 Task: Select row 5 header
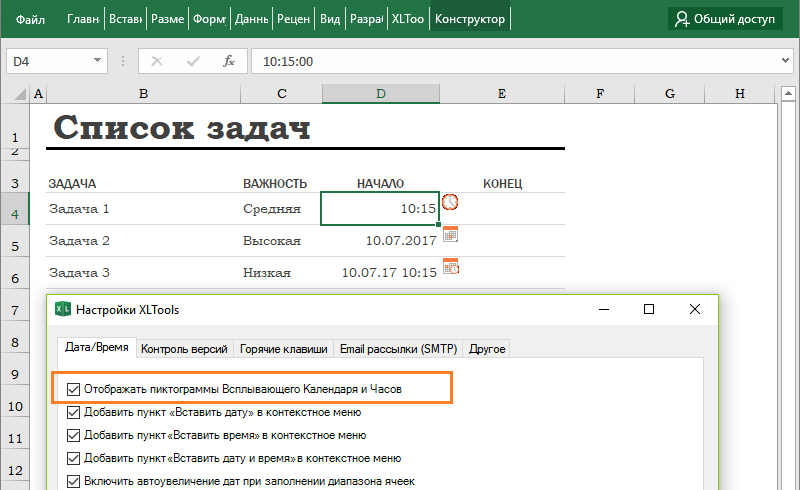15,241
